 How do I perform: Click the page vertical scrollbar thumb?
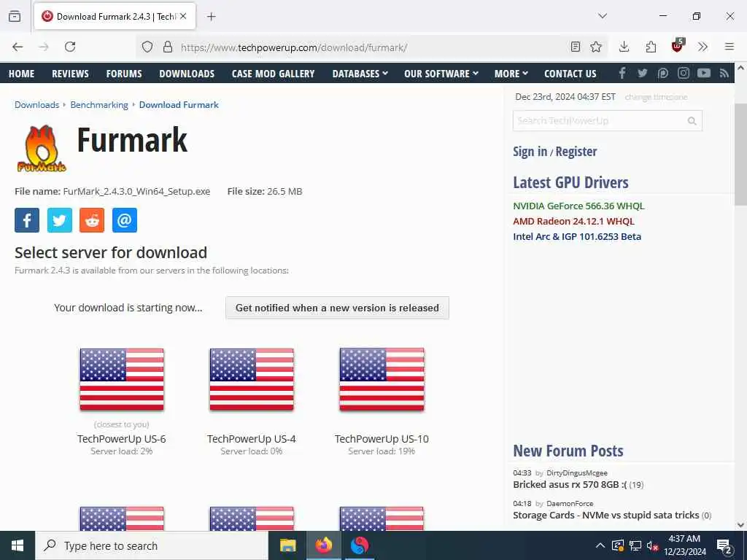coord(740,155)
